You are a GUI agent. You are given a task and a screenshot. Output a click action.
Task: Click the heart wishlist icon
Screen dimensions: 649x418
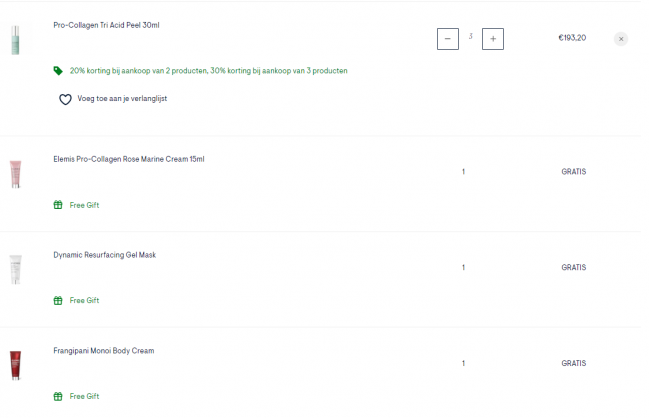coord(65,99)
